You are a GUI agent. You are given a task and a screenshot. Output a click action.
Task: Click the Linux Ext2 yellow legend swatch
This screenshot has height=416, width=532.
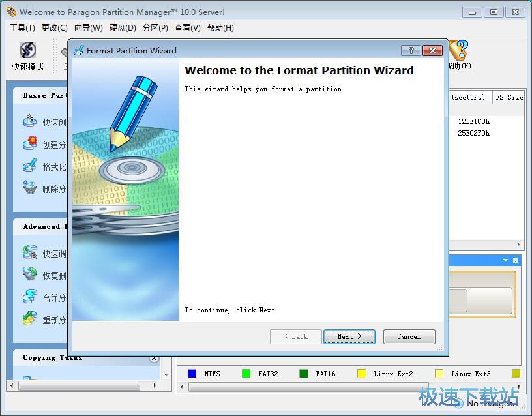362,374
